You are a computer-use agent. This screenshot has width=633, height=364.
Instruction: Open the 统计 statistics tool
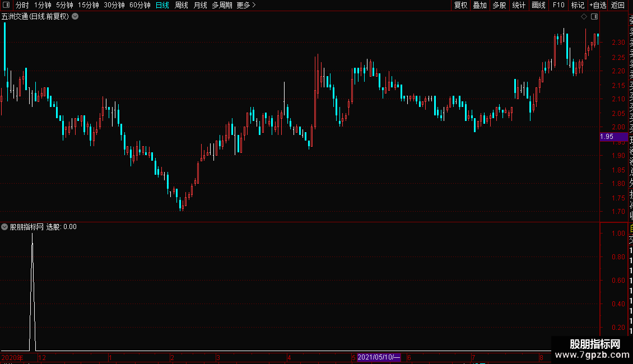point(519,5)
